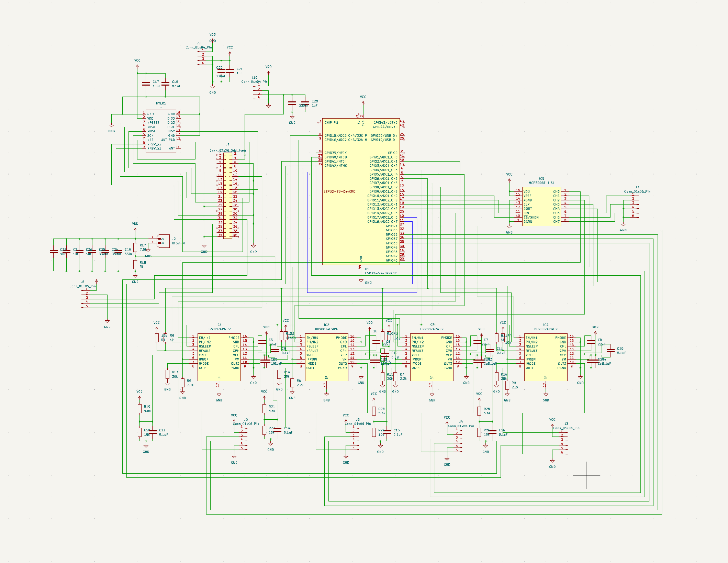Select the IC2 DRV8874PWPR driver symbol
This screenshot has width=728, height=563.
tap(326, 357)
